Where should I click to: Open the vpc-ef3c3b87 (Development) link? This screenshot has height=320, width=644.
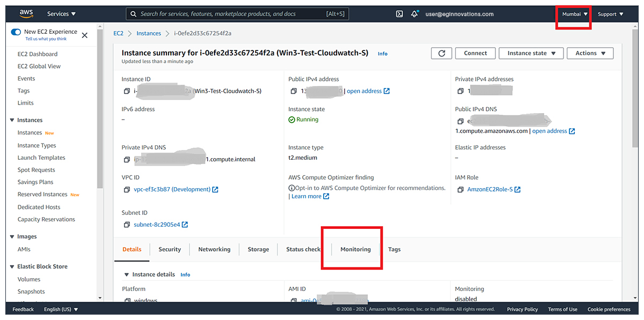click(x=172, y=190)
